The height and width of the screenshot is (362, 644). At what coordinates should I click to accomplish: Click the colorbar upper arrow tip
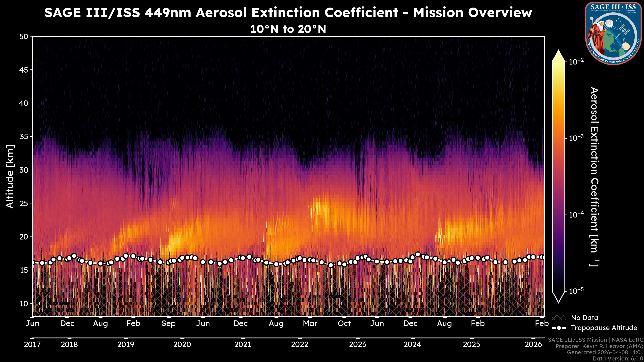[559, 52]
